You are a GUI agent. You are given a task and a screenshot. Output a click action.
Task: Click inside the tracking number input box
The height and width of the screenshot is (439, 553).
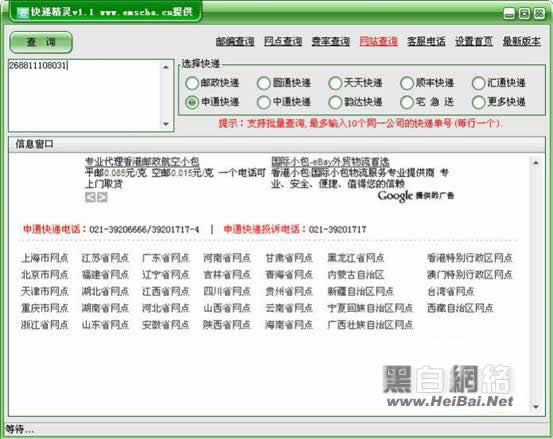pos(85,96)
